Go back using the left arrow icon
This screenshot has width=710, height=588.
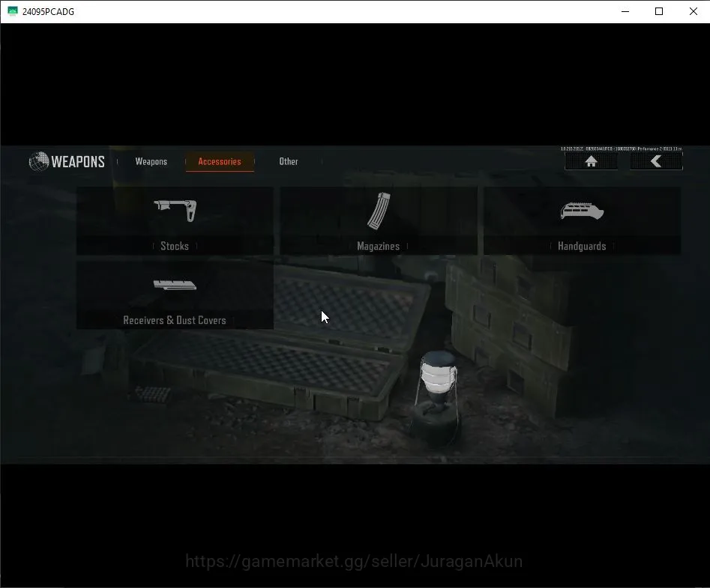pos(656,161)
